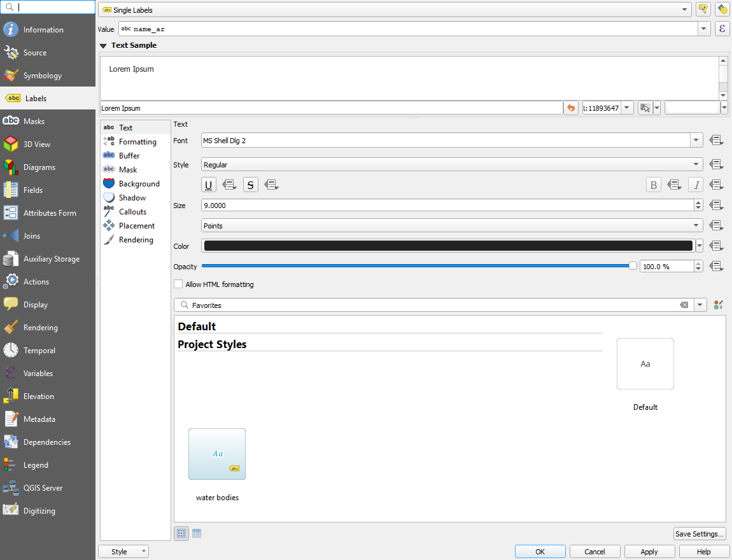Select the water bodies text style thumbnail
The image size is (732, 560).
tap(217, 454)
